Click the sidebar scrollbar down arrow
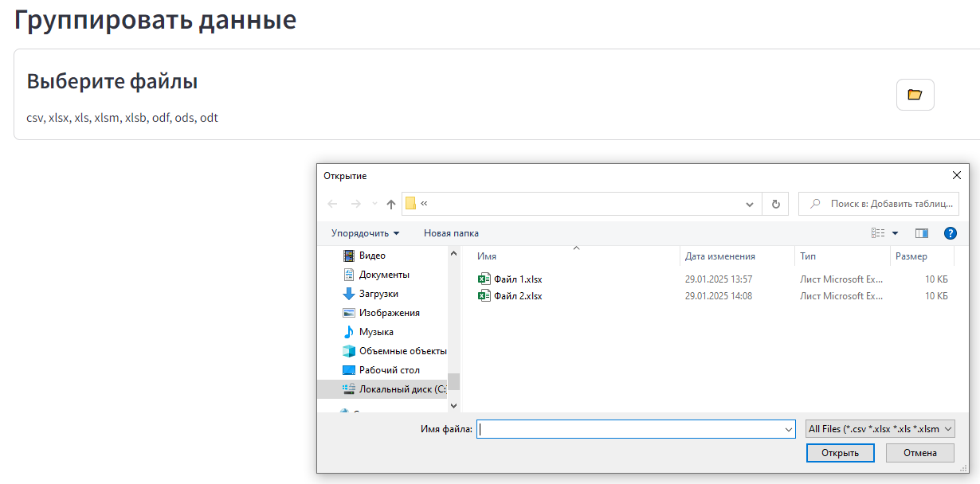The width and height of the screenshot is (980, 484). [x=454, y=406]
